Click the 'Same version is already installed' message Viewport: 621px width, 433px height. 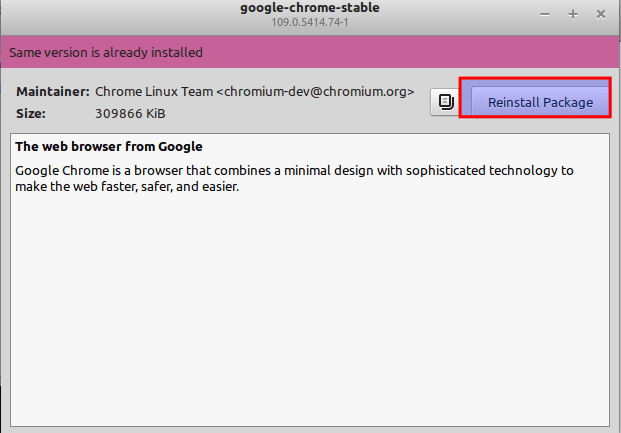point(106,52)
